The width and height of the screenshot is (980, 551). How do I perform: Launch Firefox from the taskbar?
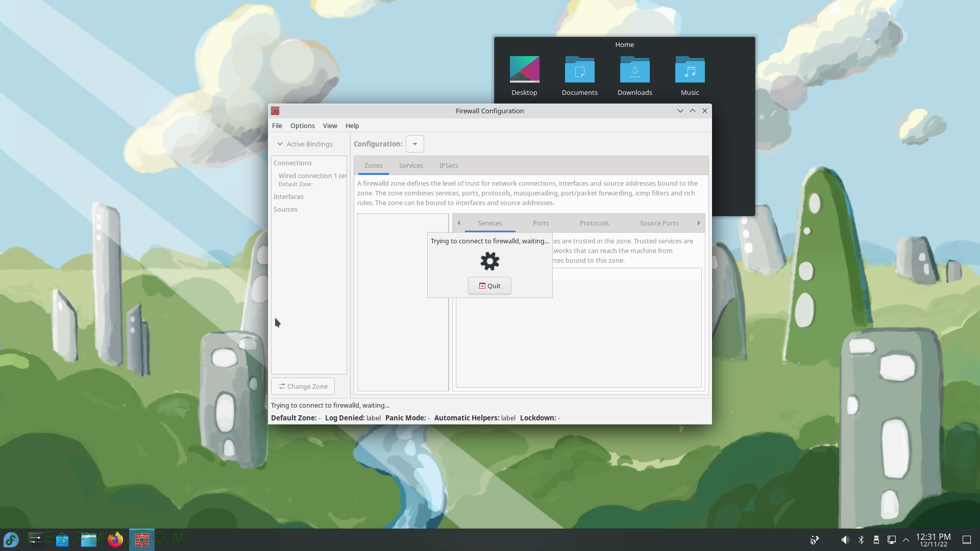click(x=115, y=539)
